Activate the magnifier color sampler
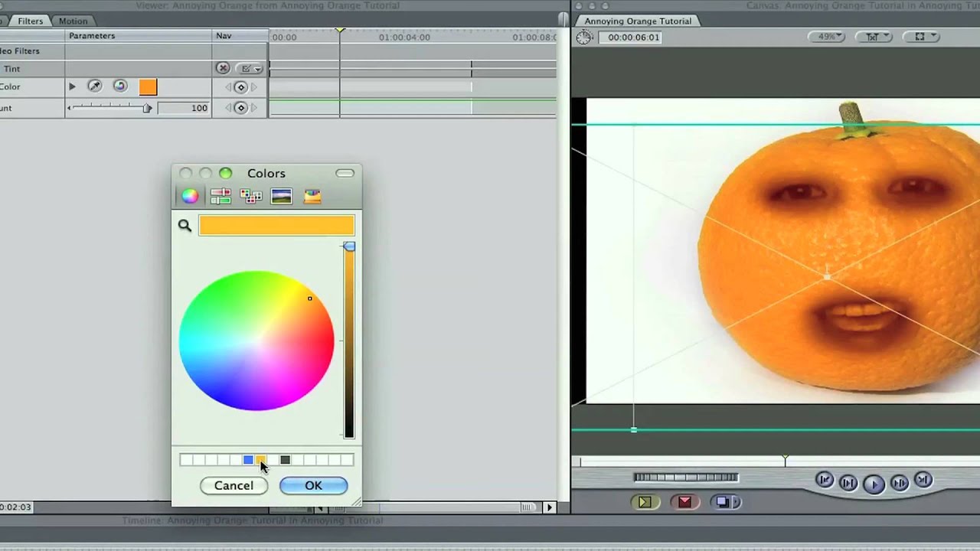980x551 pixels. click(x=185, y=225)
